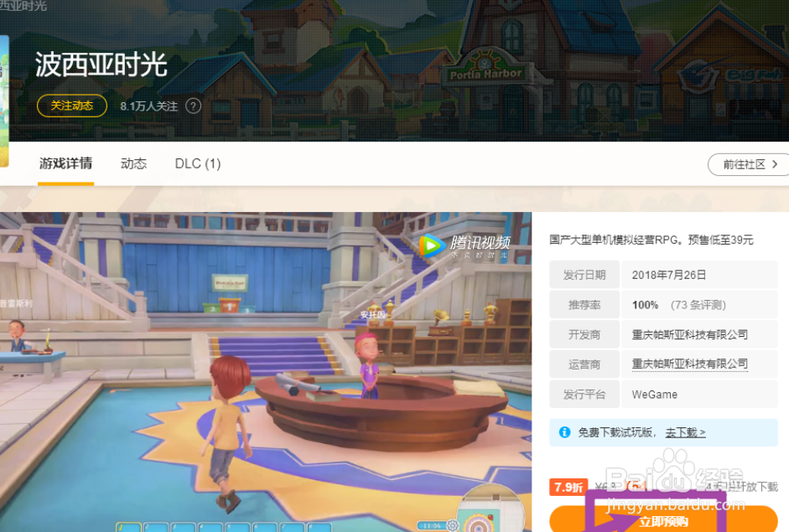Open operator link 重庆帕斯亚科技有限公司

click(x=689, y=364)
